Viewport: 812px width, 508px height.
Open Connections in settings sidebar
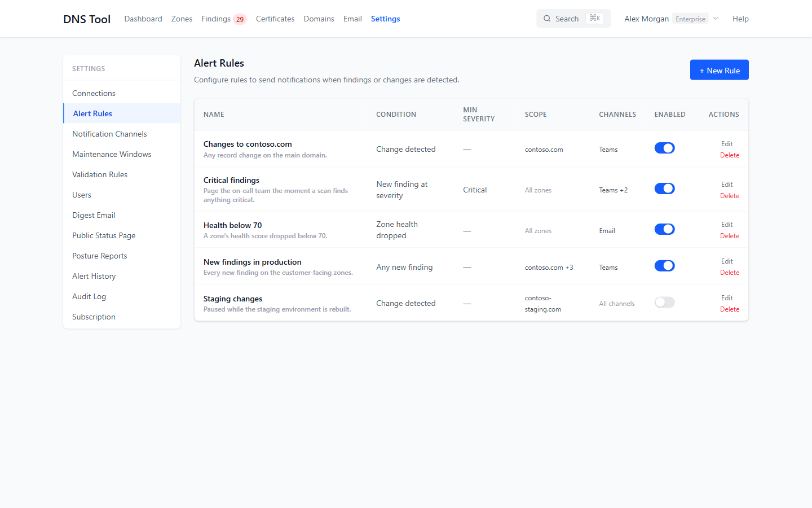click(x=122, y=93)
